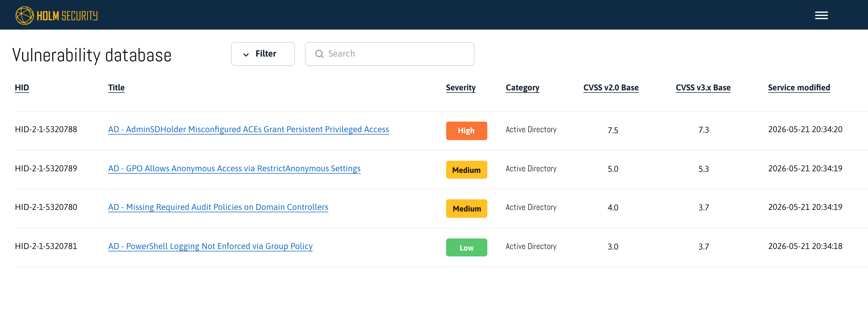This screenshot has width=868, height=313.
Task: Click the Holm Security logo
Action: [57, 15]
